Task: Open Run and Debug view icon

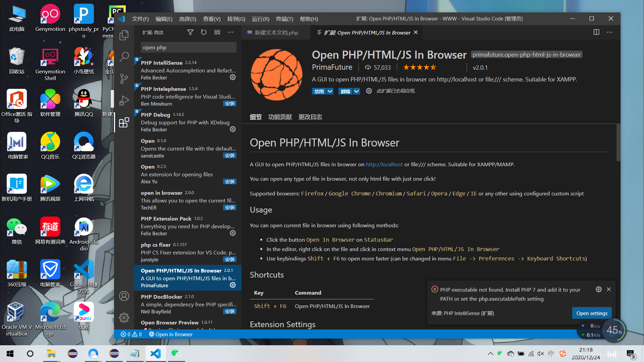Action: [124, 100]
